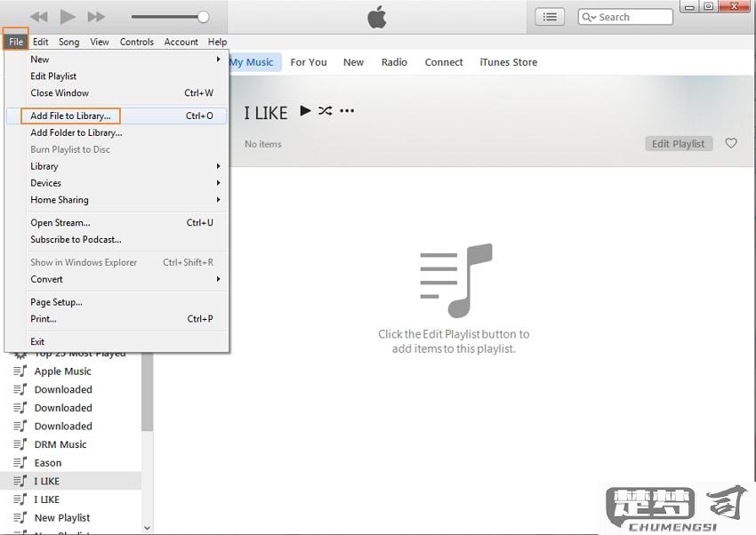Select the highlighted I LIKE playlist
This screenshot has height=535, width=756.
[x=70, y=481]
